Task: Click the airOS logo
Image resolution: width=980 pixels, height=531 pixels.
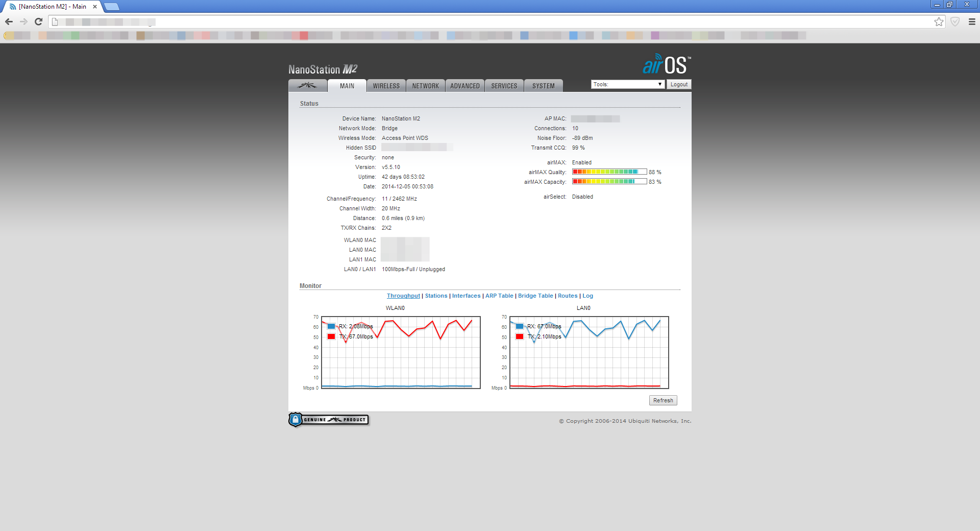Action: point(667,64)
